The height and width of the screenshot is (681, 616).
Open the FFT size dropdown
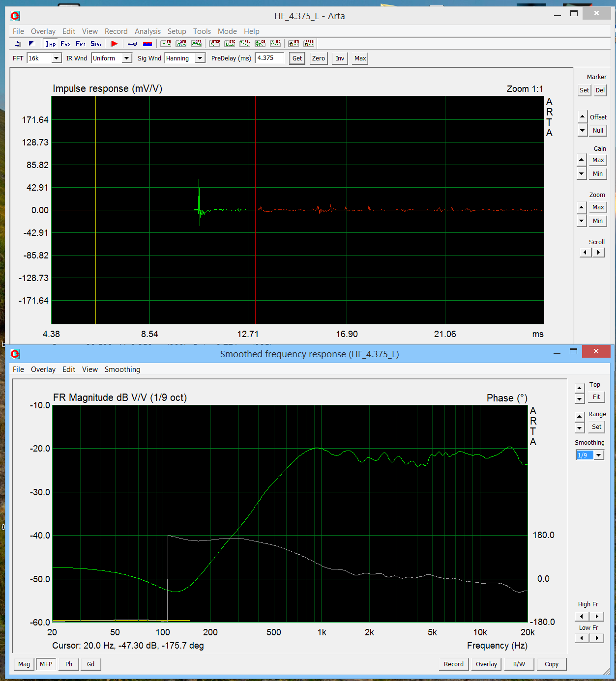pos(57,58)
